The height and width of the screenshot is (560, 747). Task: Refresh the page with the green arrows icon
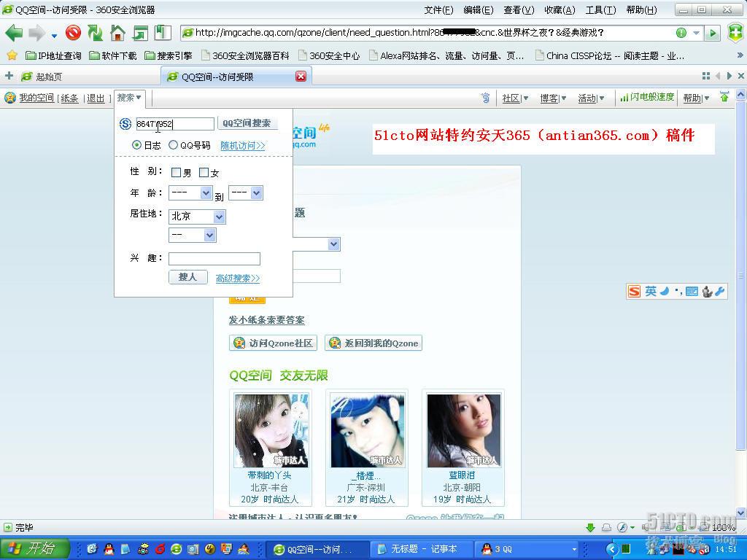click(x=96, y=33)
